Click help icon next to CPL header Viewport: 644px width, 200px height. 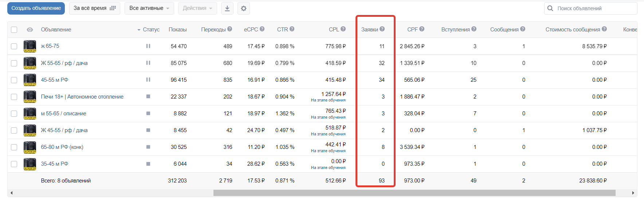(x=343, y=29)
